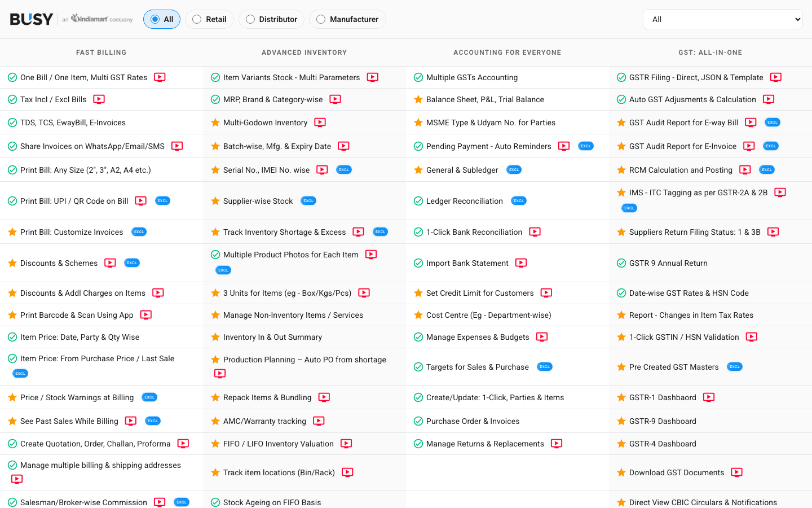
Task: Play video for Track Inventory Shortage & Excess
Action: 359,232
